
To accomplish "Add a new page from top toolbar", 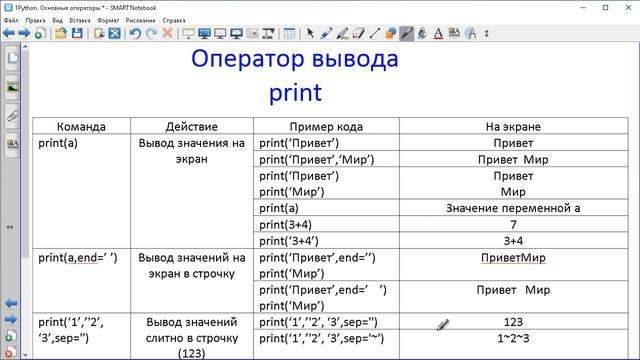I will click(40, 33).
